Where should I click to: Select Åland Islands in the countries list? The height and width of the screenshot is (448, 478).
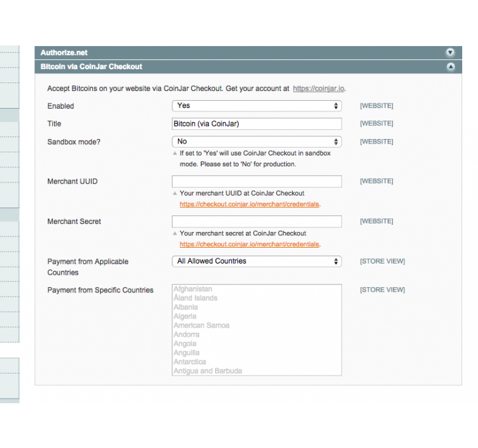(x=256, y=298)
